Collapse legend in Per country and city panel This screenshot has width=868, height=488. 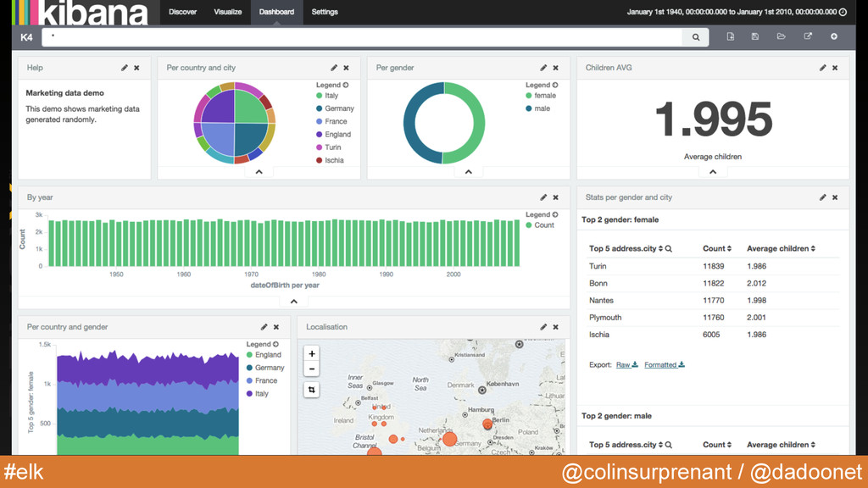[346, 86]
